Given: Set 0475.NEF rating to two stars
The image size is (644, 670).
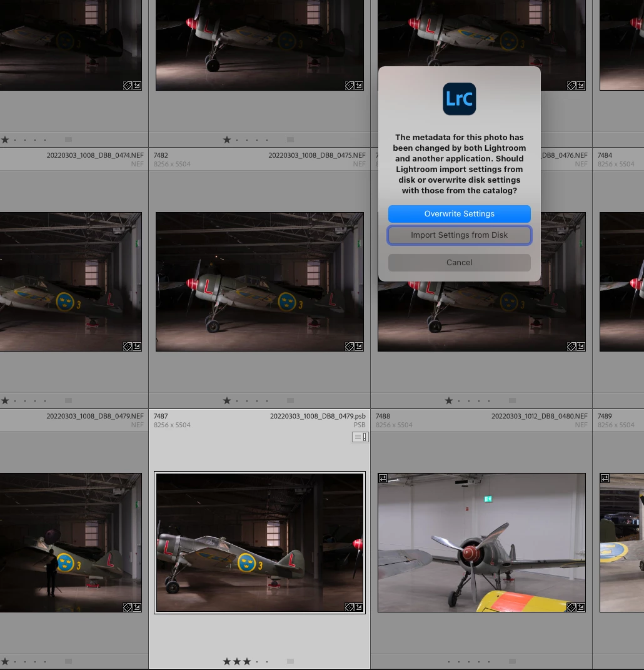Looking at the screenshot, I should click(237, 400).
